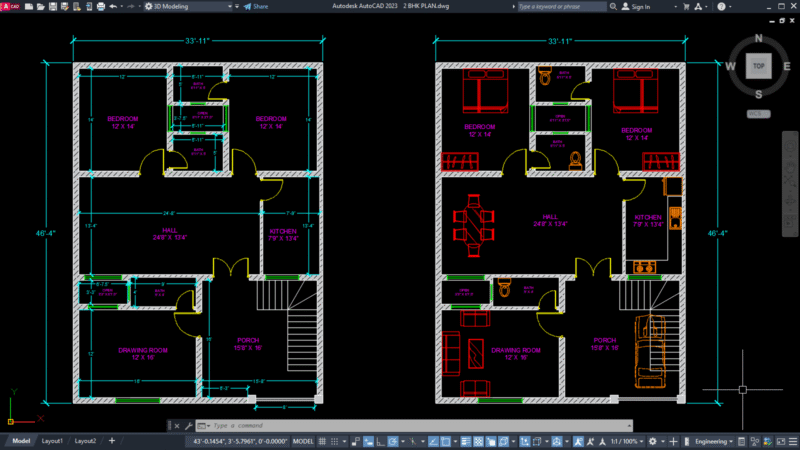This screenshot has height=450, width=800.
Task: Click the Save icon in quick access toolbar
Action: (x=53, y=6)
